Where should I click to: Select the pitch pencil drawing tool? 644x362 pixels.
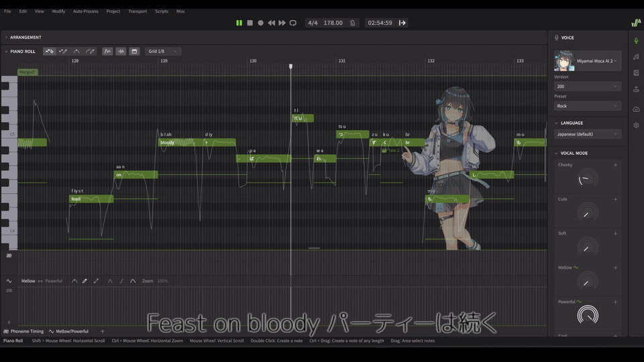click(90, 52)
